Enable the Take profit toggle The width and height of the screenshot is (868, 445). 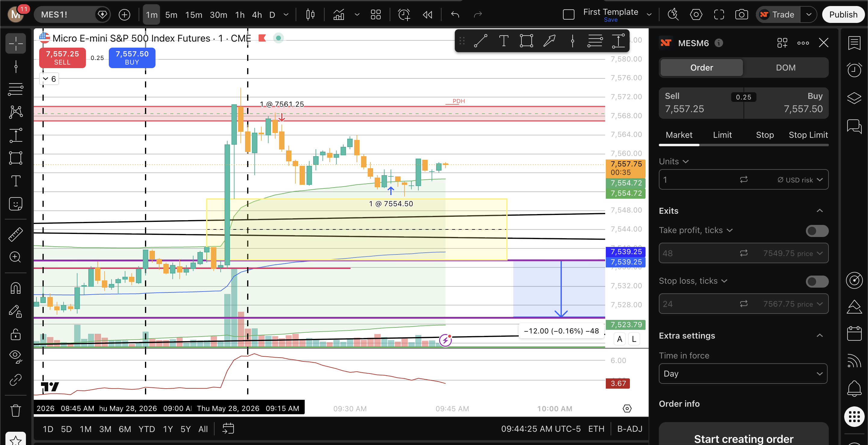(x=817, y=231)
